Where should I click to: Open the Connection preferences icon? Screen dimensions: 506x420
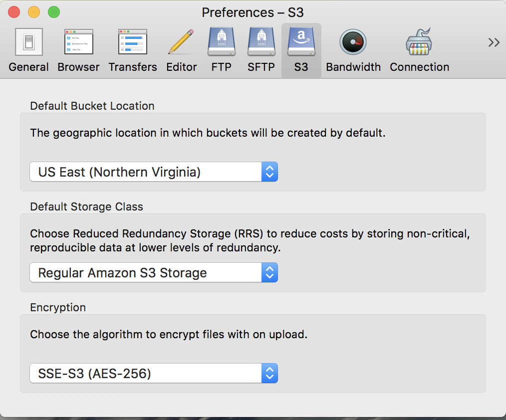click(x=419, y=42)
